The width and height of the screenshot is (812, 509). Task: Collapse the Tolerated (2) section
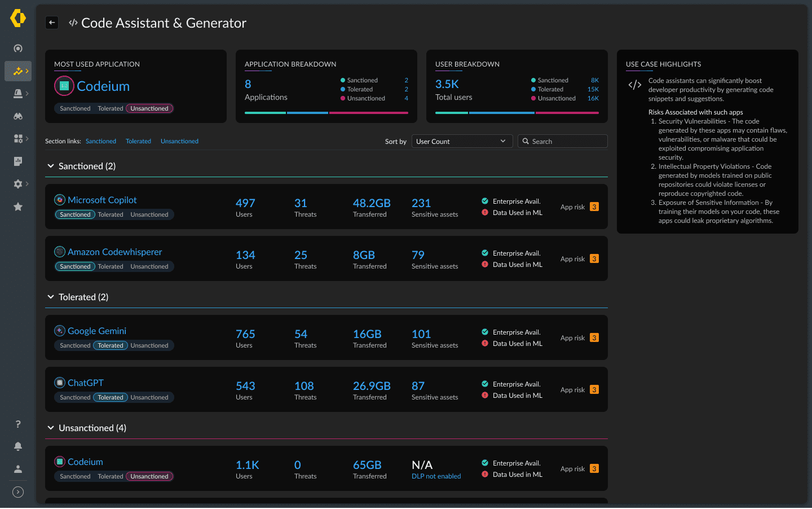51,297
